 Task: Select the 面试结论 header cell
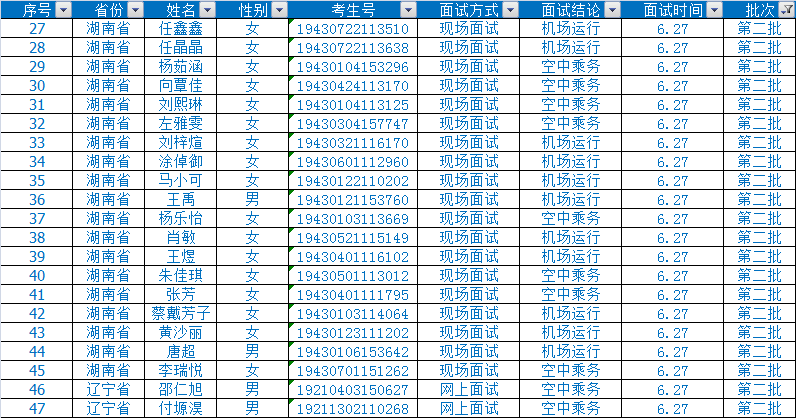(570, 10)
